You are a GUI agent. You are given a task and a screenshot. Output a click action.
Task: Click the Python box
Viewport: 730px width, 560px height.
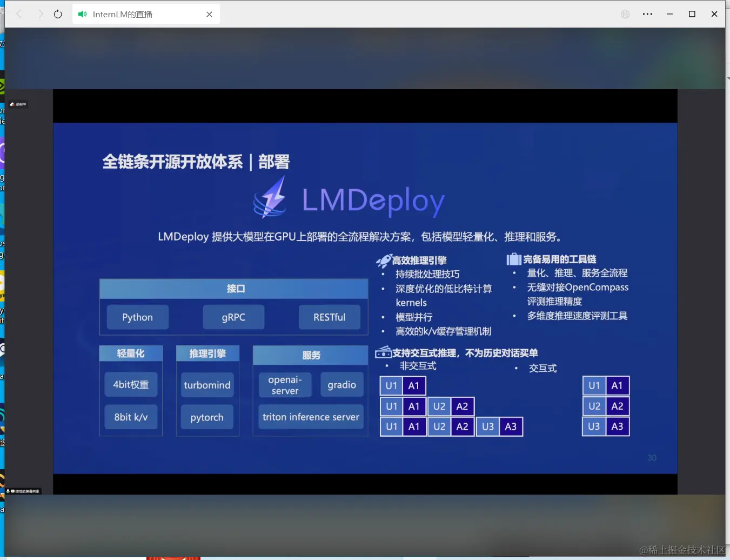(138, 317)
